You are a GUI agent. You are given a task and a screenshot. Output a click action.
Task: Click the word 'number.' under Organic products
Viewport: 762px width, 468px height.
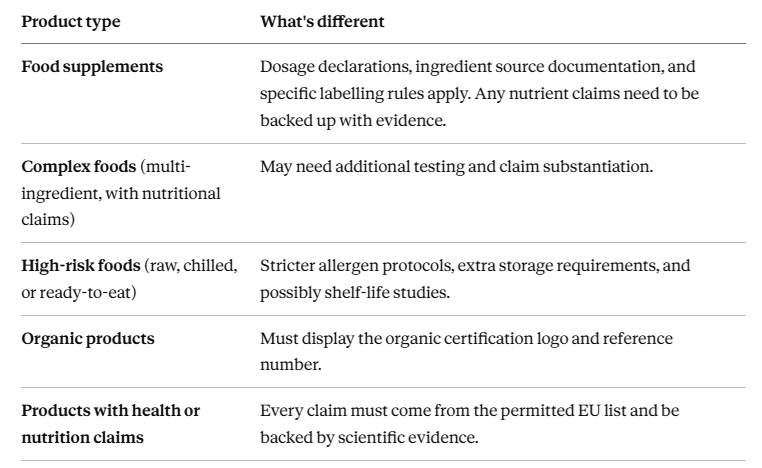[x=291, y=364]
